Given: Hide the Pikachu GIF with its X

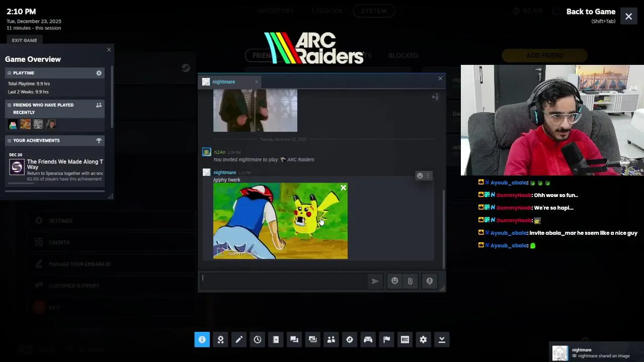Looking at the screenshot, I should pos(343,188).
